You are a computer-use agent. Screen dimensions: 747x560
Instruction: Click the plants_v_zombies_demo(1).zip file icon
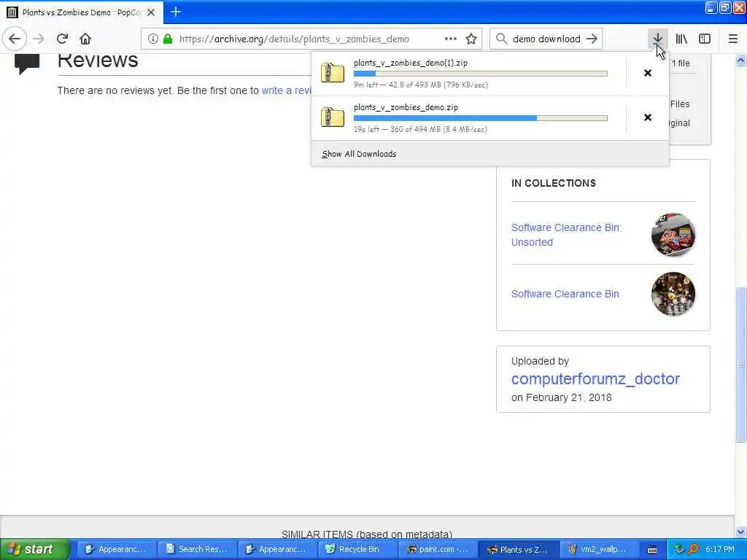pyautogui.click(x=333, y=73)
